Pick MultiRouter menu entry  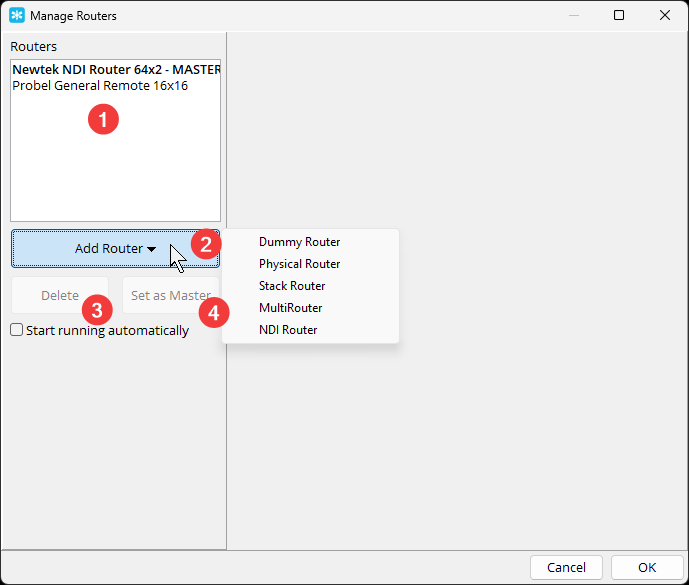tap(310, 308)
